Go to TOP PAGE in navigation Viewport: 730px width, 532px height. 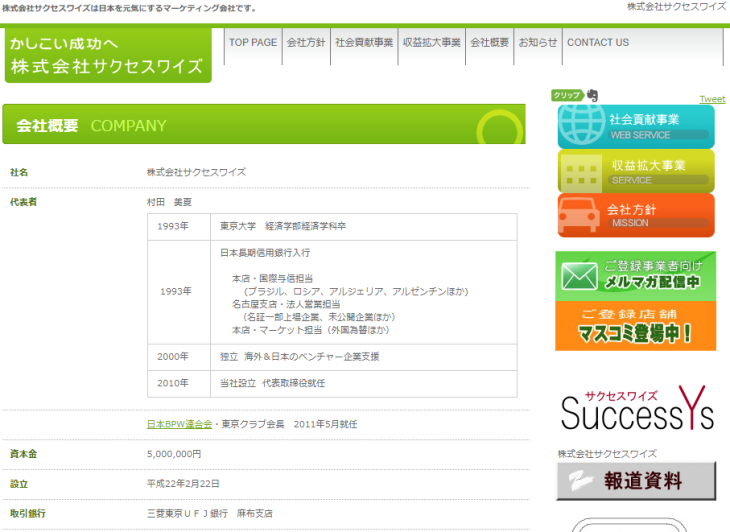(x=253, y=43)
